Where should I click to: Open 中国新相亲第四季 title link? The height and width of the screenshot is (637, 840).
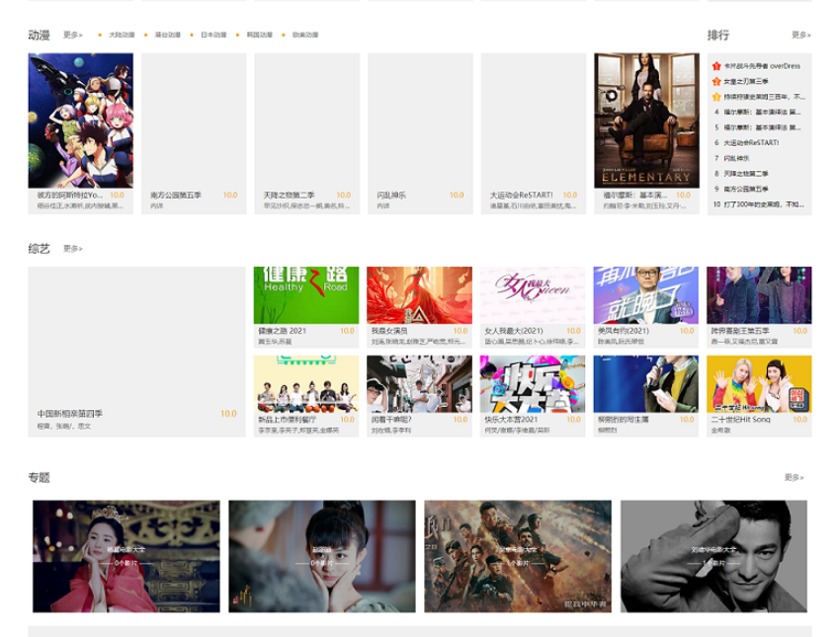point(70,414)
